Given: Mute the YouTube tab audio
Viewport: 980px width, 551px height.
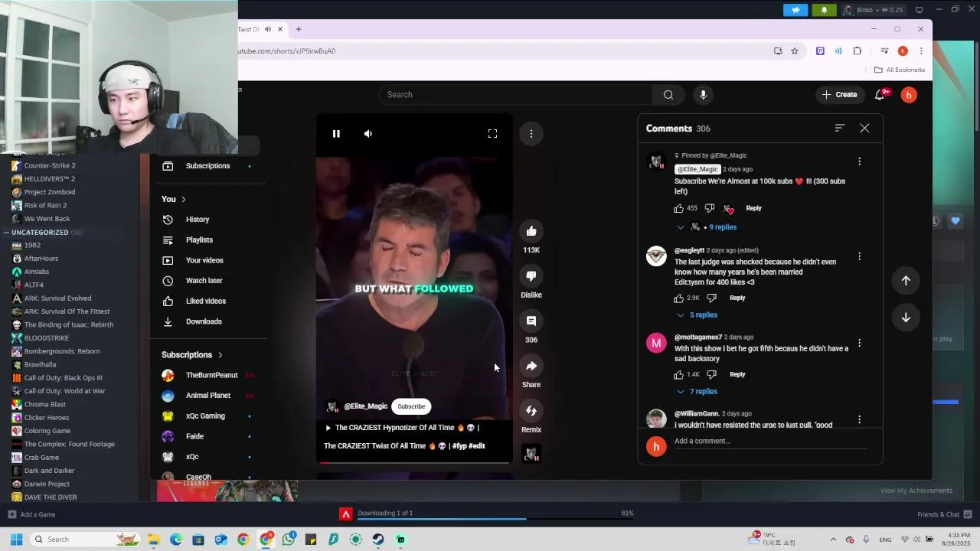Looking at the screenshot, I should click(x=268, y=29).
